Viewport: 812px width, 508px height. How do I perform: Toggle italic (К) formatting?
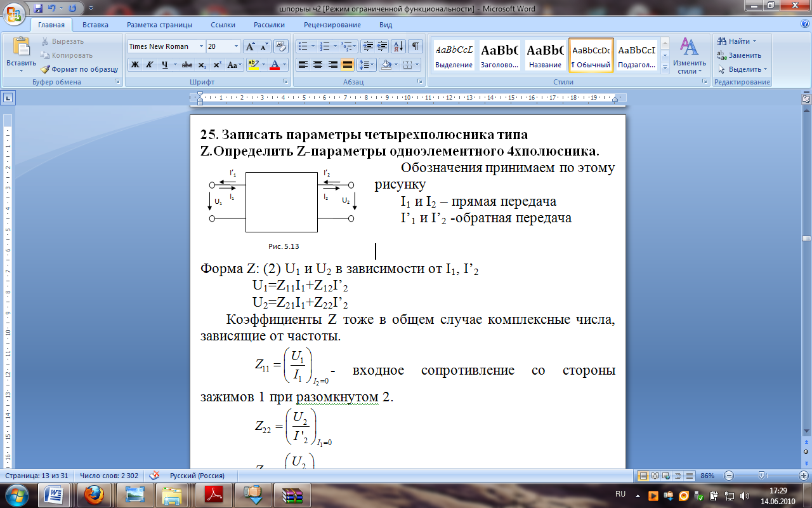(150, 65)
